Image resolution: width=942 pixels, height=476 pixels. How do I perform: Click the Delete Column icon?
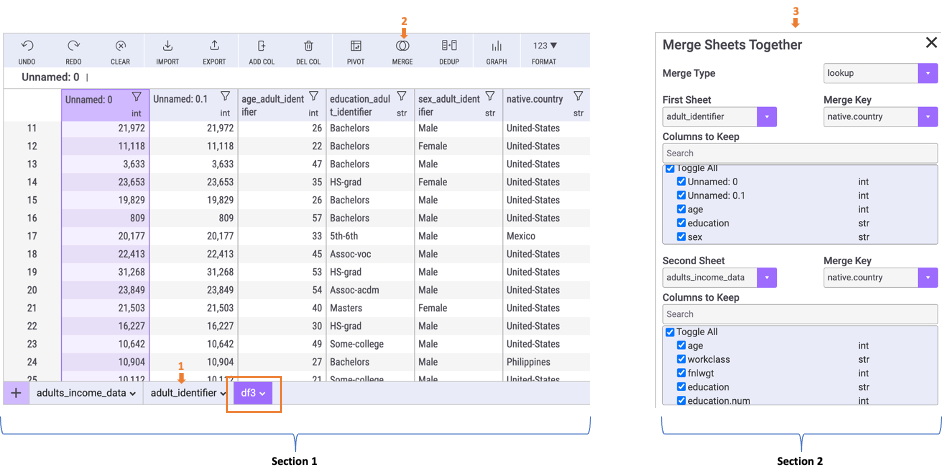coord(309,46)
